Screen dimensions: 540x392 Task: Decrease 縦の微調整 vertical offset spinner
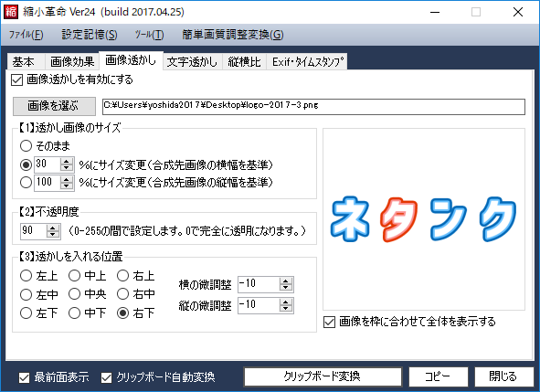click(285, 309)
